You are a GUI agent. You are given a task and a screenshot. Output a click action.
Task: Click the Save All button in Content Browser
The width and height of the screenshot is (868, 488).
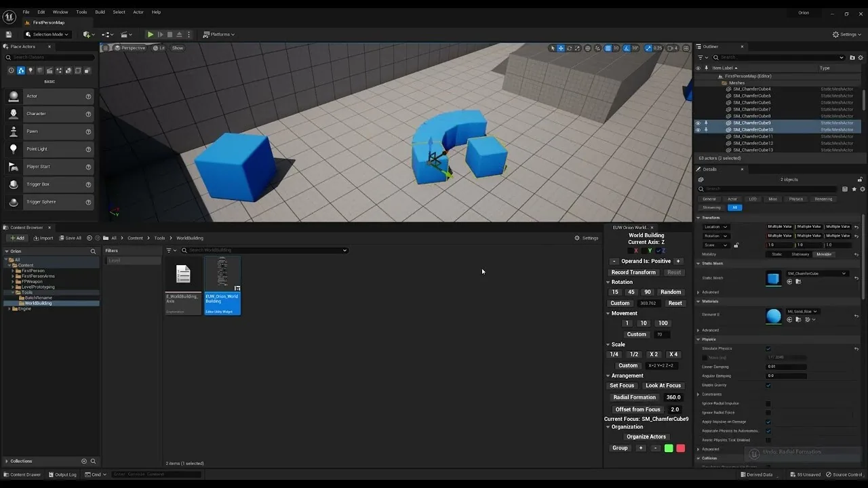[x=70, y=238]
